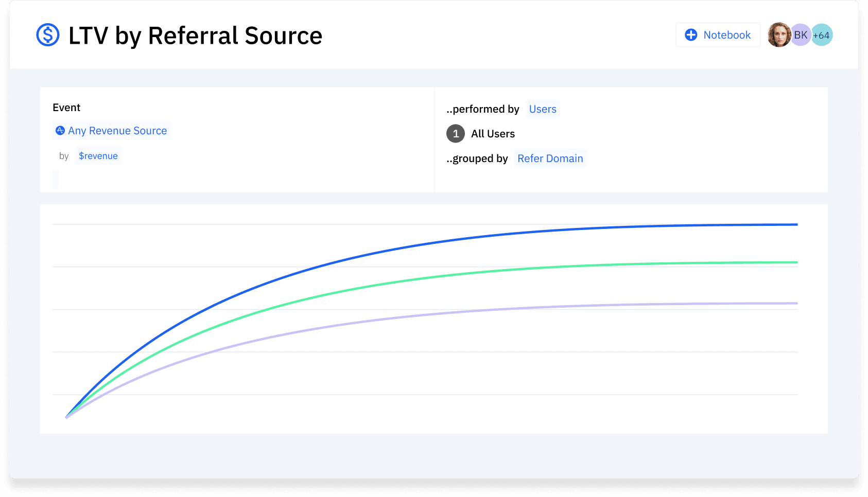Click the Notebook button

point(718,34)
